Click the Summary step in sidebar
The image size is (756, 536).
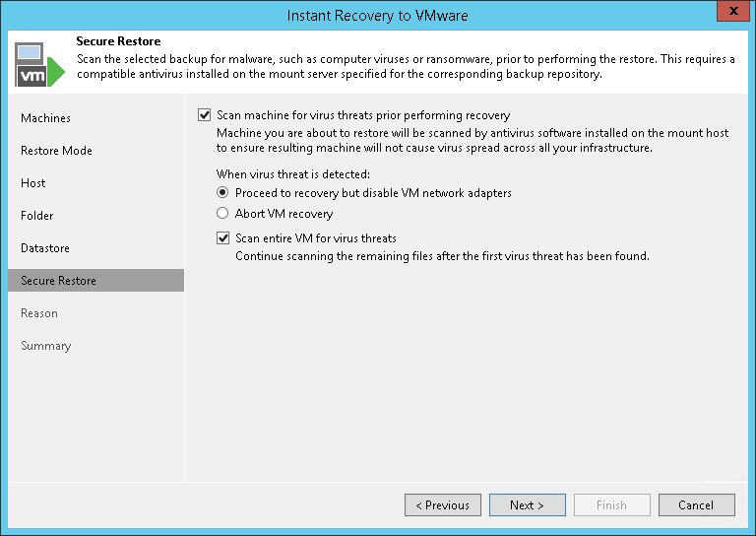[x=46, y=346]
